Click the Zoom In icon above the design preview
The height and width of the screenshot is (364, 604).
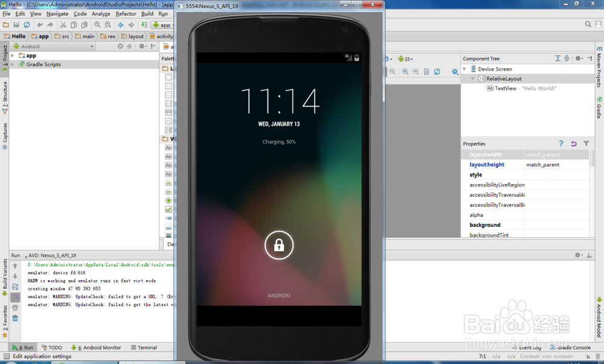point(405,71)
